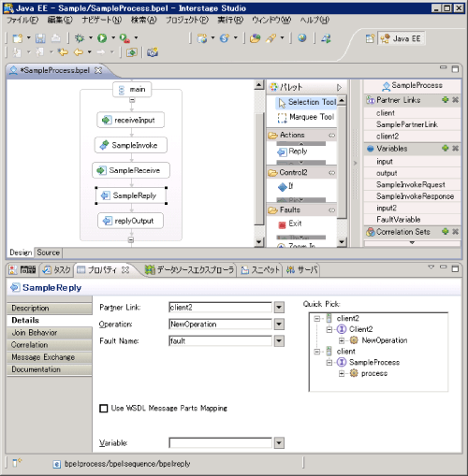Select the Selection Tool in palette
The width and height of the screenshot is (468, 476).
click(307, 102)
